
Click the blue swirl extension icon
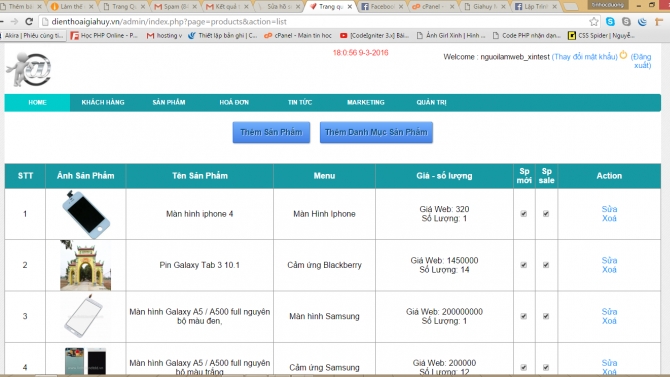tap(642, 21)
